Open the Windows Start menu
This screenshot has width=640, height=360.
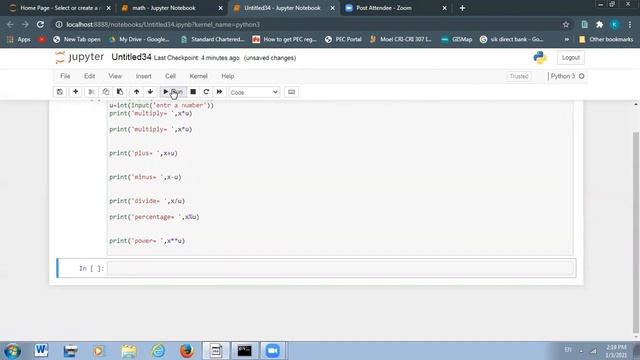(12, 351)
